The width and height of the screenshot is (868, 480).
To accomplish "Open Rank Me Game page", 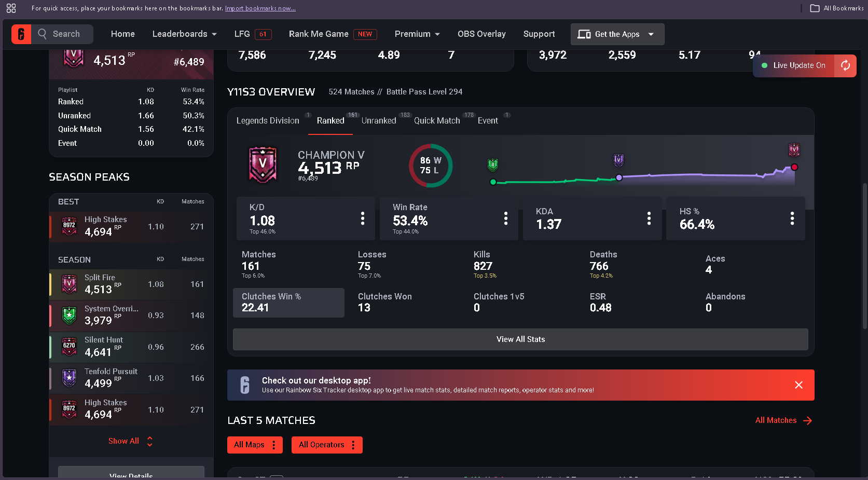I will (333, 34).
